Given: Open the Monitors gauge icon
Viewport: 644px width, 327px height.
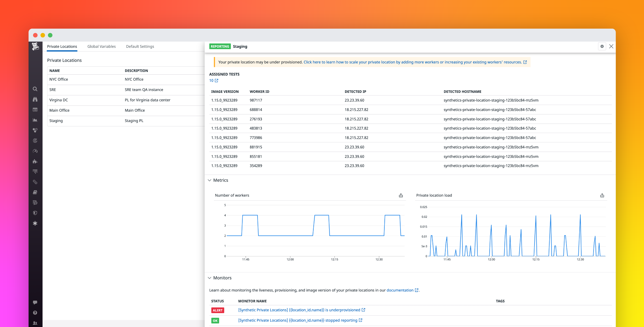Looking at the screenshot, I should click(x=35, y=151).
